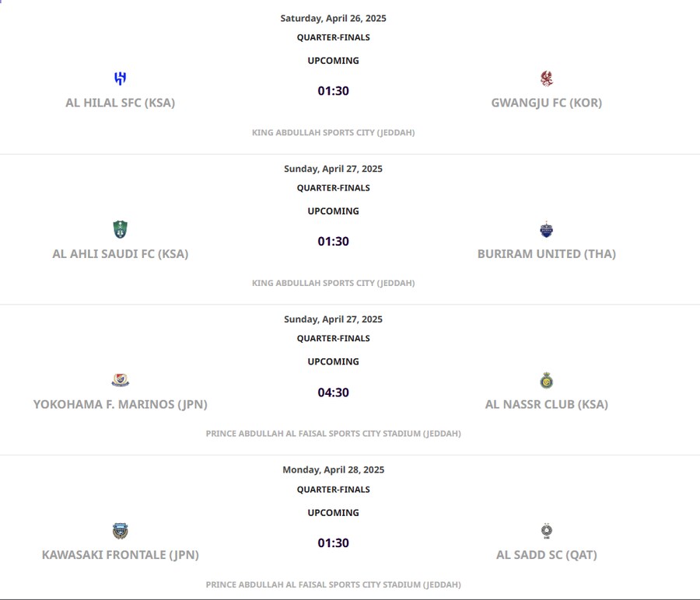The image size is (700, 600).
Task: Click the Saturday, April 26, 2025 date heading
Action: click(x=333, y=18)
